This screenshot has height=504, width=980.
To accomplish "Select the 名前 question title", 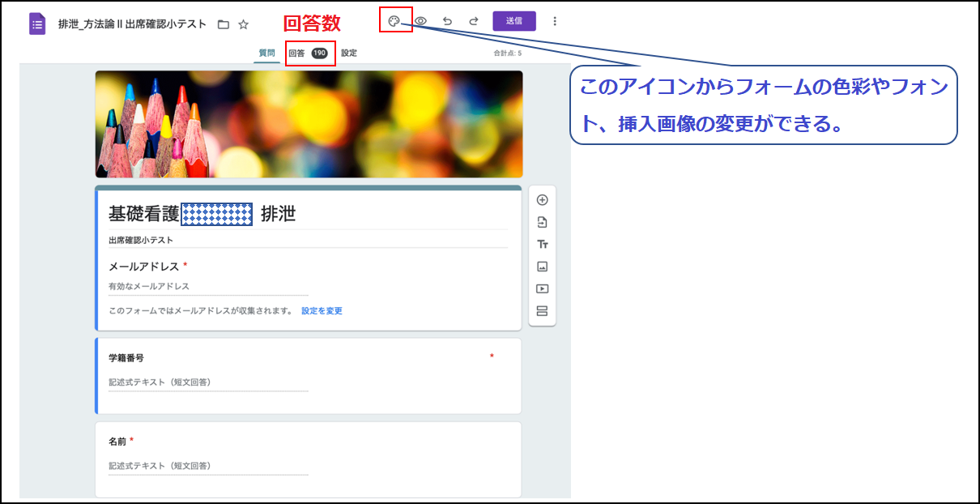I will (118, 442).
